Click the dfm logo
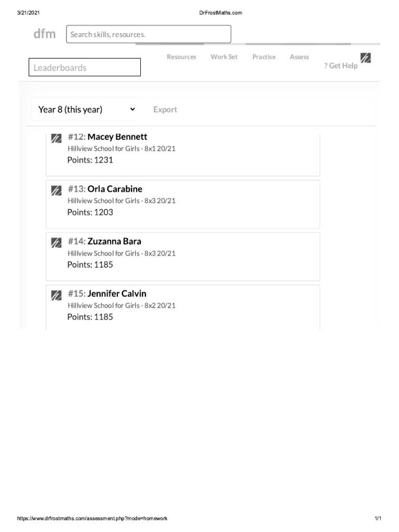 pyautogui.click(x=44, y=34)
